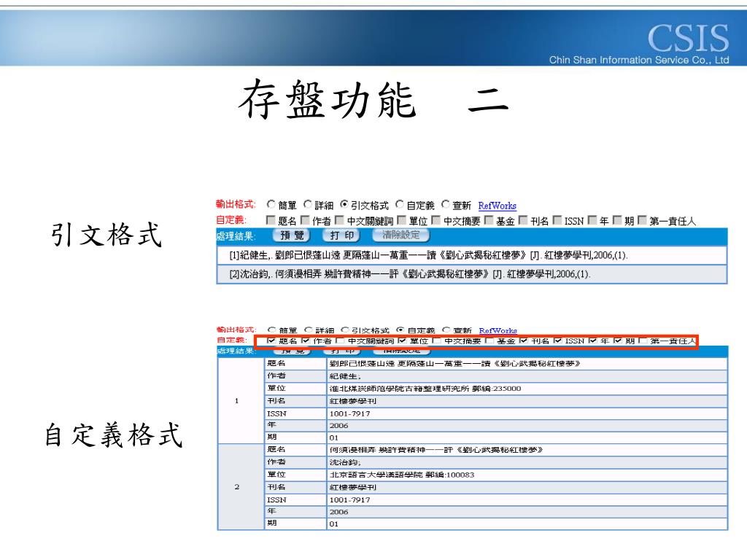Check the unchecked 年 checkbox in upper panel
The width and height of the screenshot is (747, 560).
592,220
